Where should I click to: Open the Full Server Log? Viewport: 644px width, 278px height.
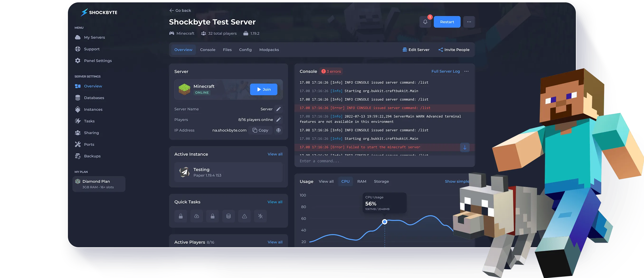click(x=445, y=71)
